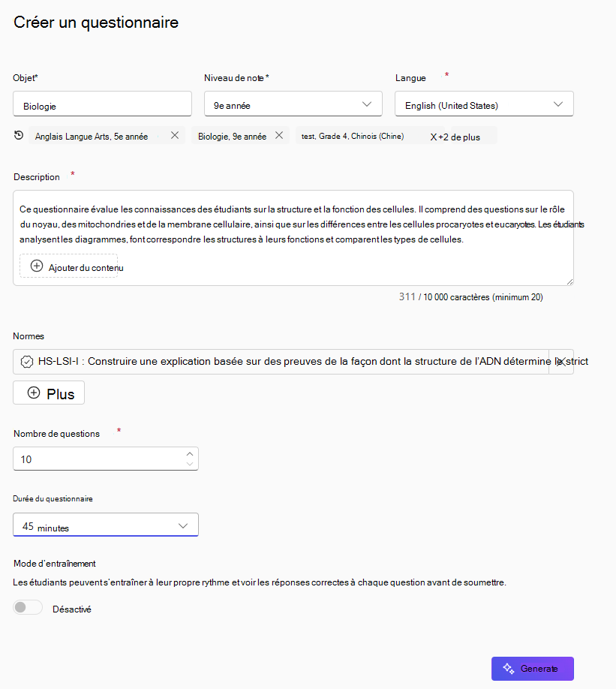Open the Niveau de note dropdown
The height and width of the screenshot is (689, 616).
tap(293, 104)
